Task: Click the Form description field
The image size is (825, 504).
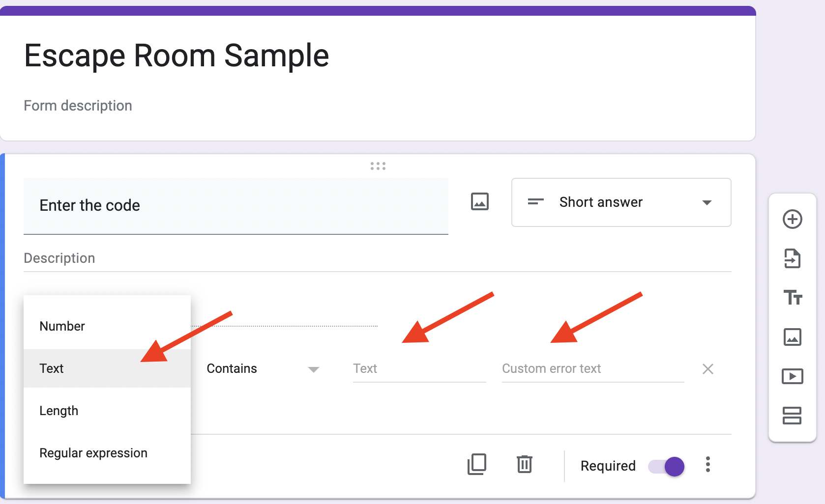Action: point(78,105)
